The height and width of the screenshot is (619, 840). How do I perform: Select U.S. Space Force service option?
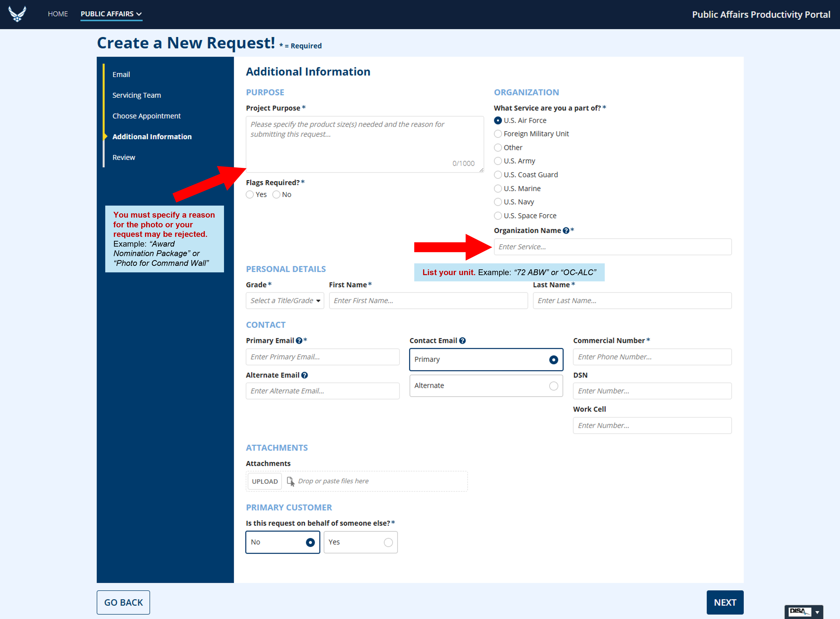coord(498,216)
